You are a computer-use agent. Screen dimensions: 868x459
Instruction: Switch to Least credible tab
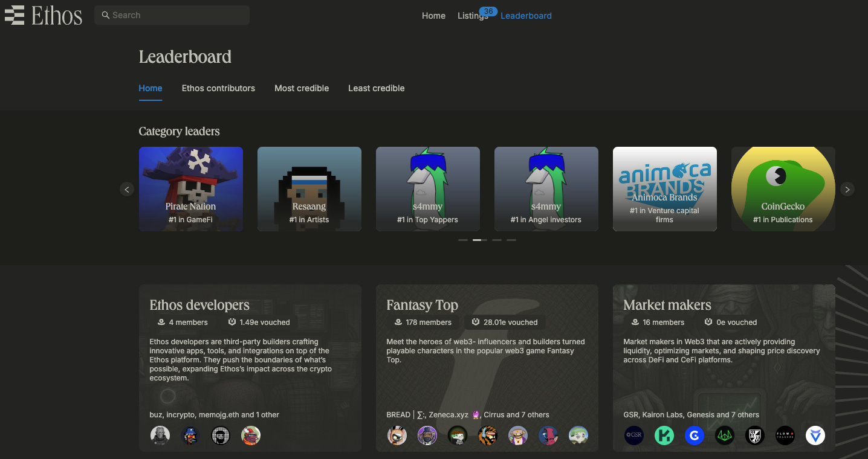coord(377,88)
